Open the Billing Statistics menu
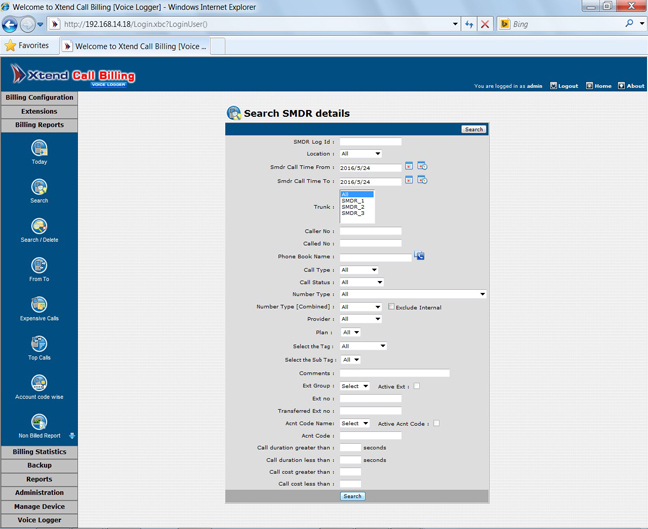The image size is (648, 529). (x=39, y=452)
